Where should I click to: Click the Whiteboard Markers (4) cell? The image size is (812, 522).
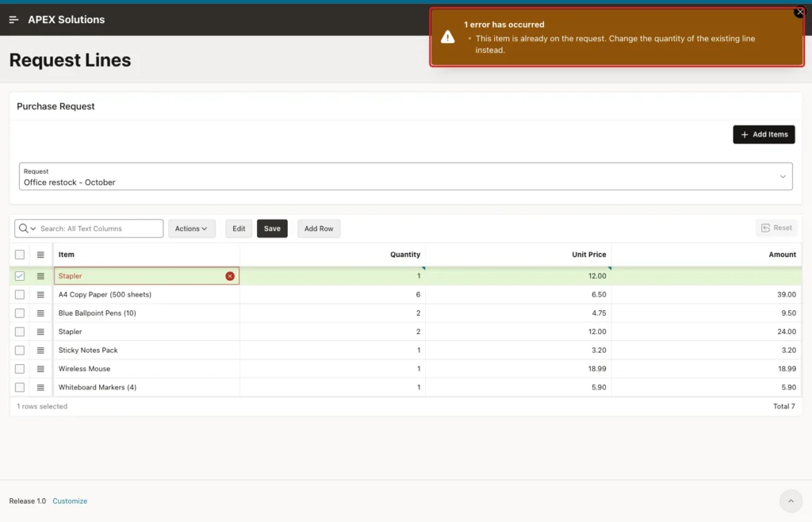pyautogui.click(x=147, y=387)
